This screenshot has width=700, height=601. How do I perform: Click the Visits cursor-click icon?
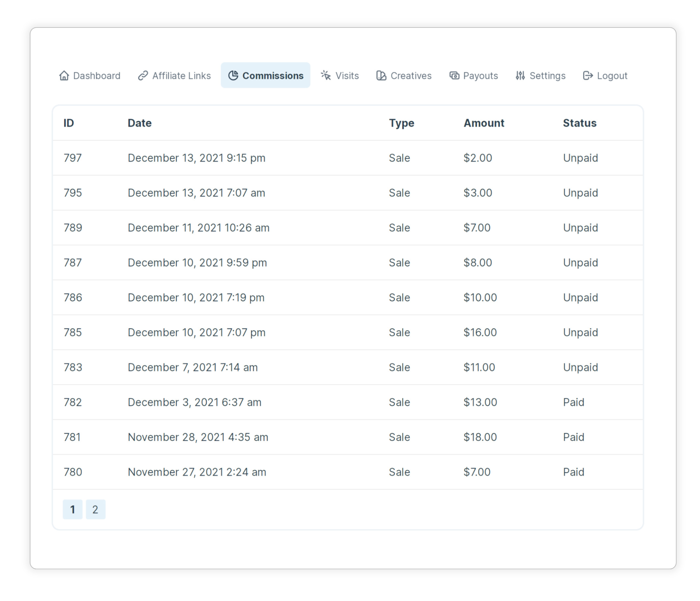point(326,75)
